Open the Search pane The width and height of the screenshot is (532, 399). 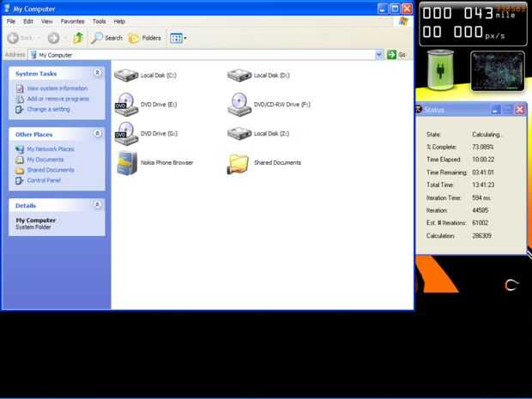coord(106,38)
